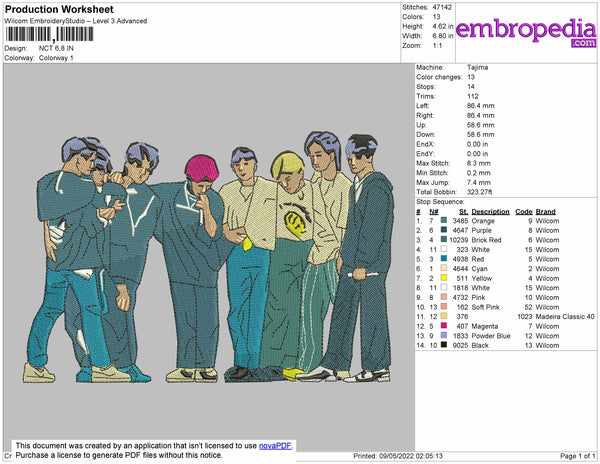Screen dimensions: 600x464
Task: Click the Stop Sequence heading
Action: pos(440,202)
